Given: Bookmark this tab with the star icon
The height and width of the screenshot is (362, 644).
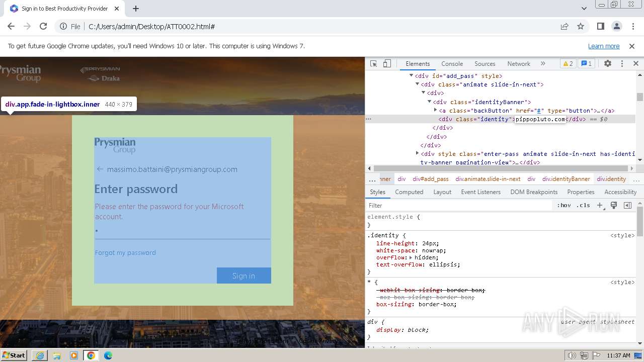Looking at the screenshot, I should [x=581, y=26].
